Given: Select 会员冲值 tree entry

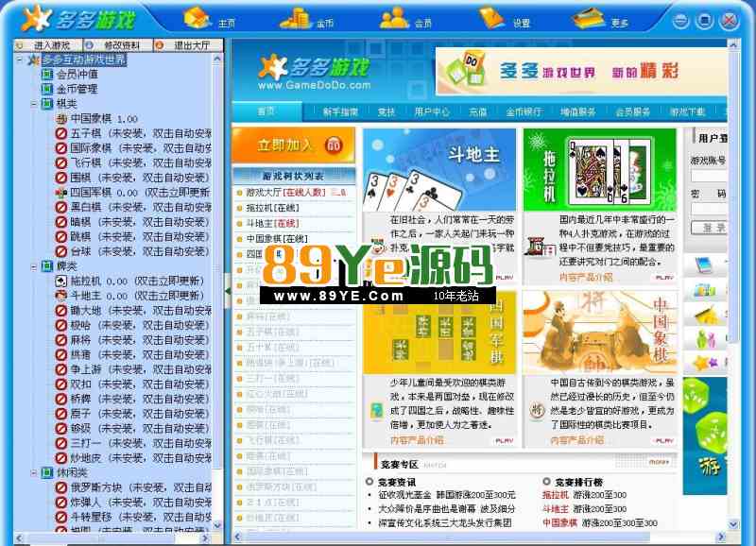Looking at the screenshot, I should [x=77, y=75].
